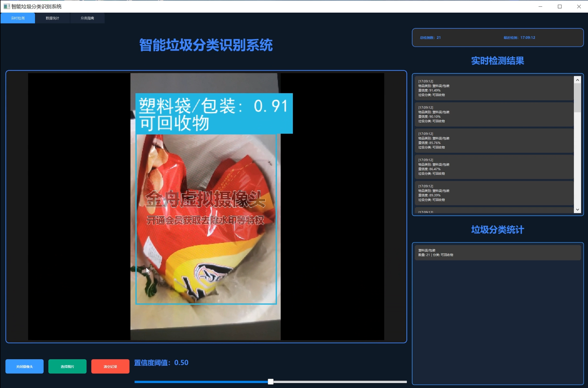Select the 实时检测 tab
This screenshot has height=388, width=588.
point(18,18)
